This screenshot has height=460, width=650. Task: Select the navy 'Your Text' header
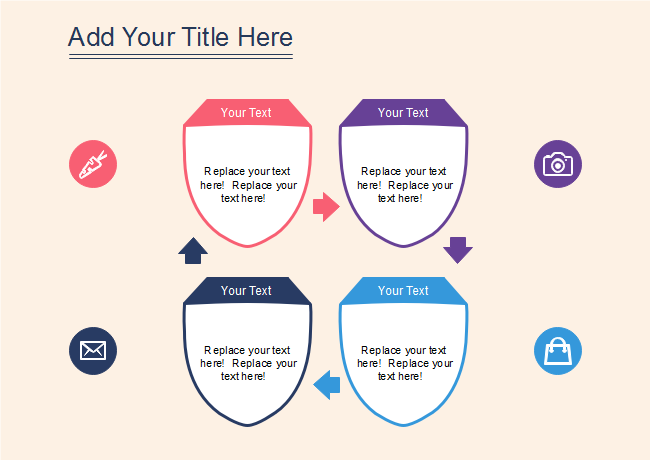pos(246,291)
